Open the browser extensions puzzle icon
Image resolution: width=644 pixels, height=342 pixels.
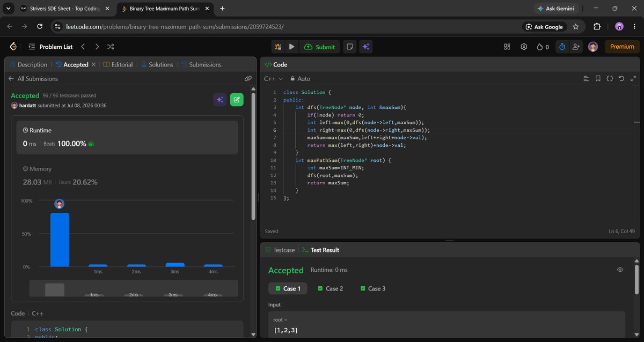tap(597, 27)
